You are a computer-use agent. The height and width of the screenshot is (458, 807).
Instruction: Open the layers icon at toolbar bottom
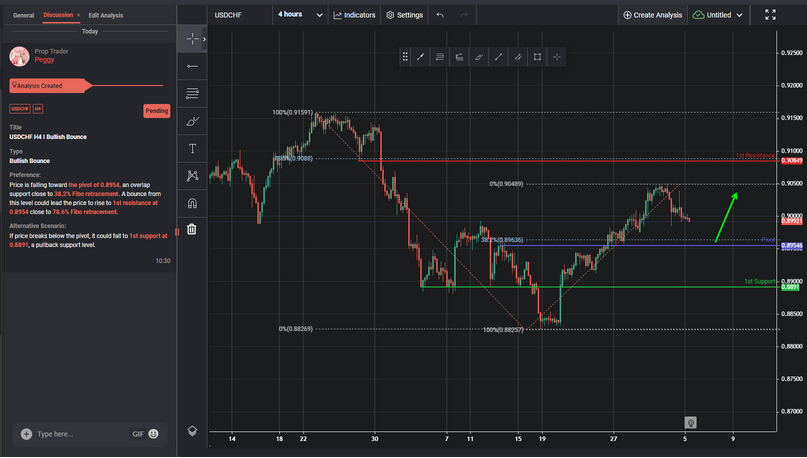pyautogui.click(x=192, y=431)
